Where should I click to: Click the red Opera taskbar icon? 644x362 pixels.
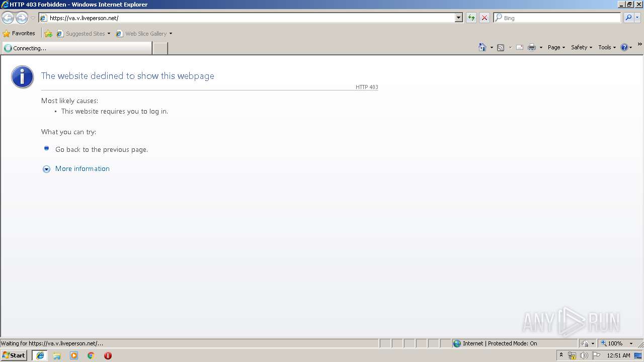108,355
